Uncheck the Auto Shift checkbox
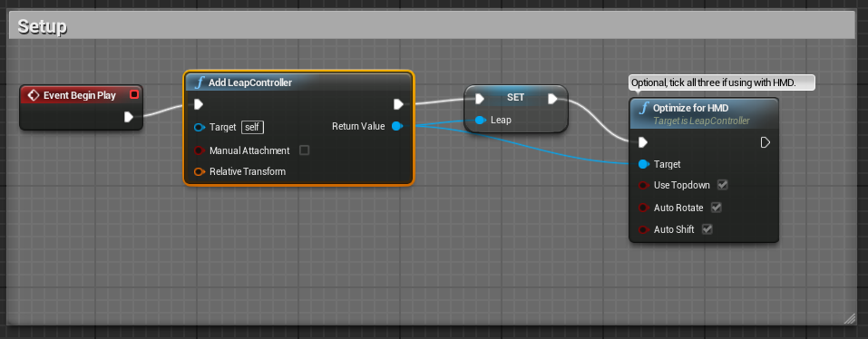The image size is (868, 339). pyautogui.click(x=707, y=229)
